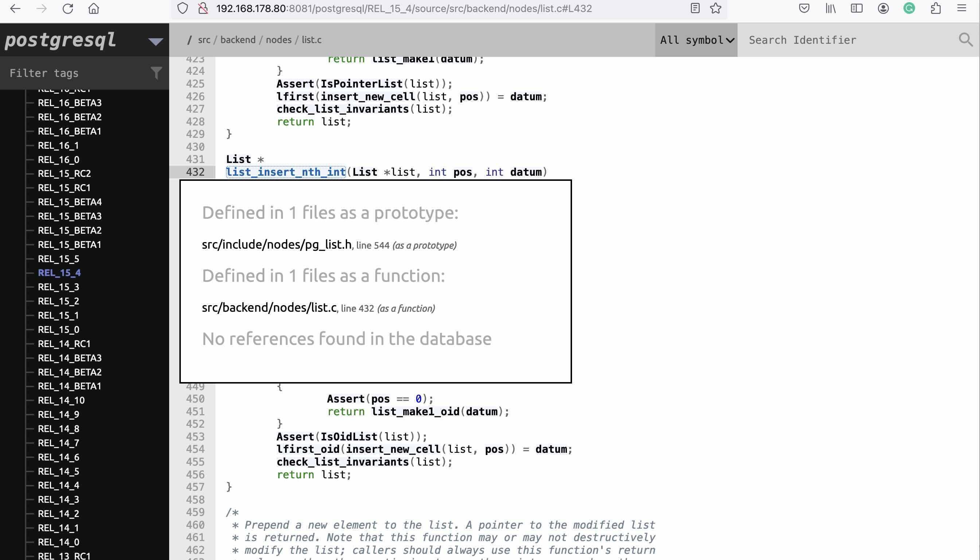Go to the root slash breadcrumb
The width and height of the screenshot is (980, 560).
click(x=189, y=40)
